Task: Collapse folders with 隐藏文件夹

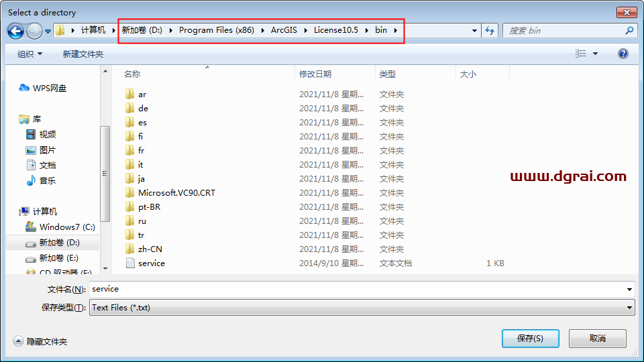Action: click(x=40, y=341)
